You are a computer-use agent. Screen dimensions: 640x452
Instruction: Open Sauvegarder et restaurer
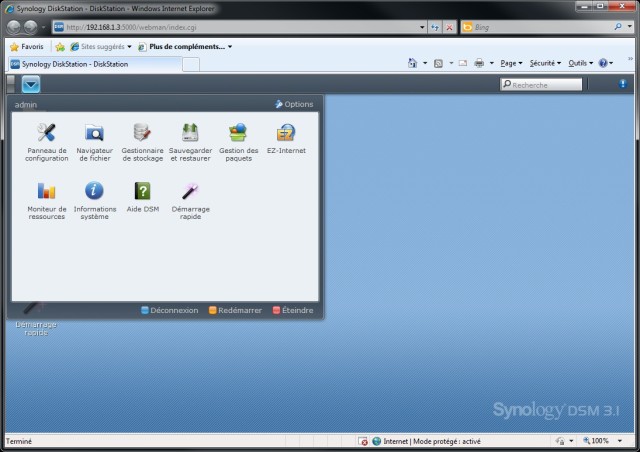click(x=190, y=133)
